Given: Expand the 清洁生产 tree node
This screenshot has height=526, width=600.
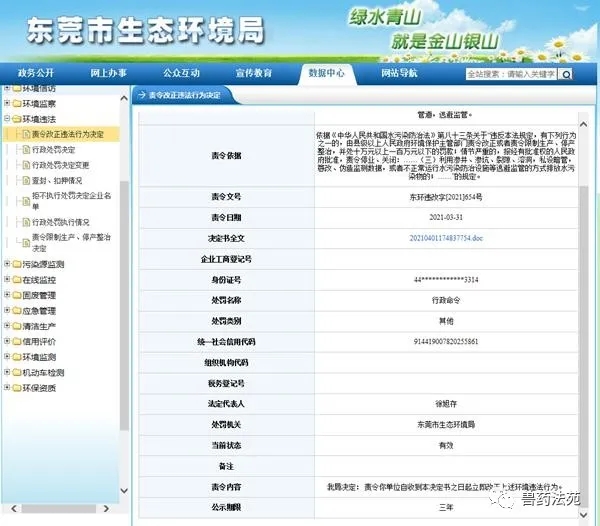Looking at the screenshot, I should tap(7, 326).
